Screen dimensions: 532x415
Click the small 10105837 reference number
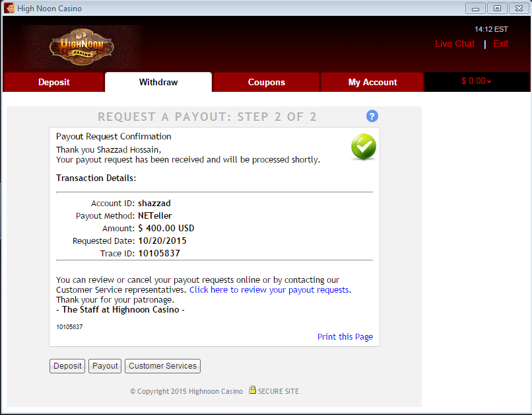[69, 326]
